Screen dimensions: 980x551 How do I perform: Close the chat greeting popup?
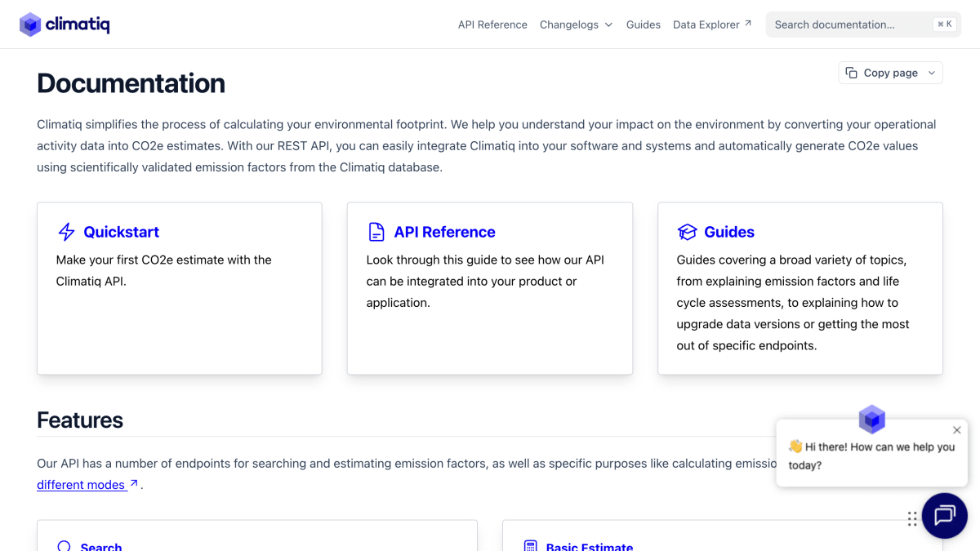coord(957,430)
